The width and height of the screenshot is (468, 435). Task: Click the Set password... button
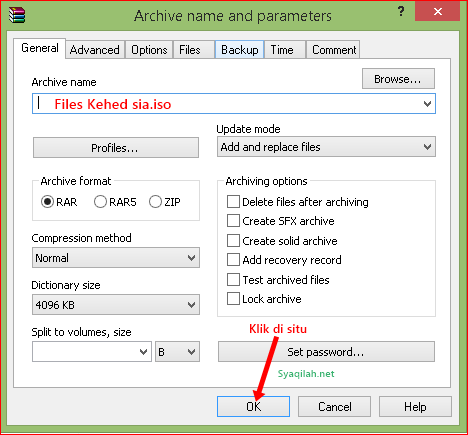(326, 352)
